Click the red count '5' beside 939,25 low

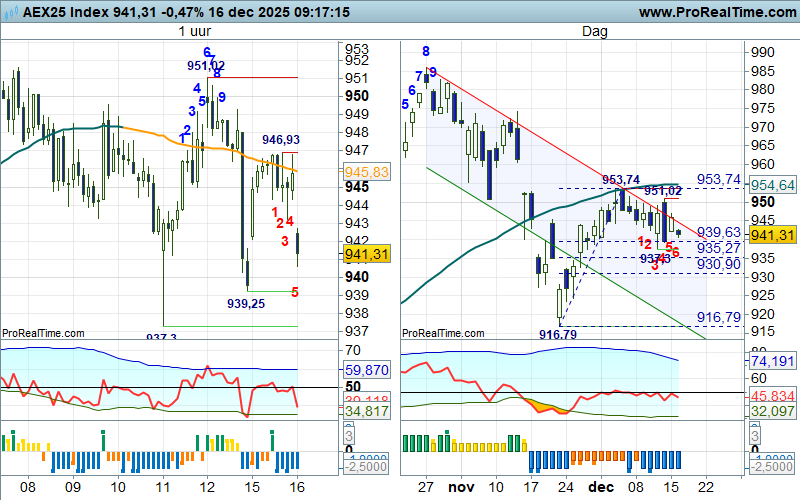[x=295, y=293]
